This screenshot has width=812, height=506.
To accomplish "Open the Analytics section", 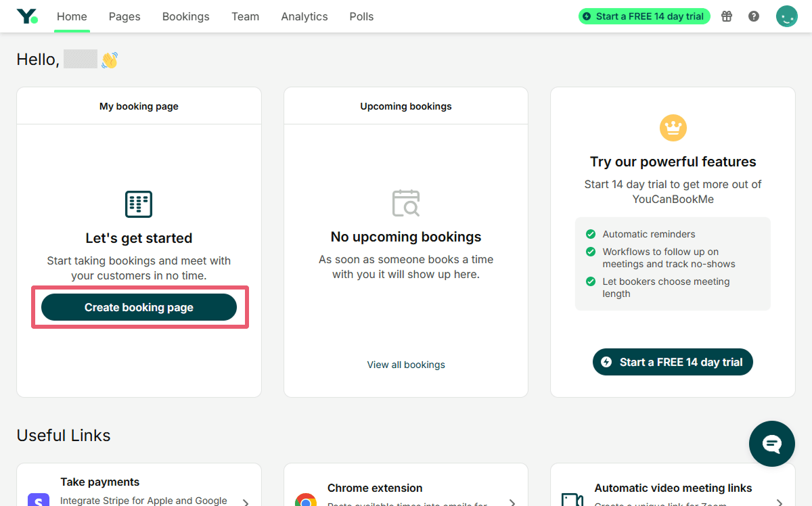I will pyautogui.click(x=304, y=16).
